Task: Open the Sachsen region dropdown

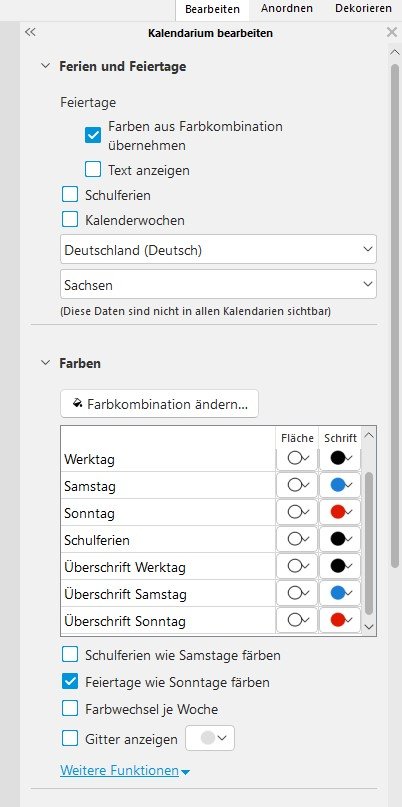Action: [218, 284]
